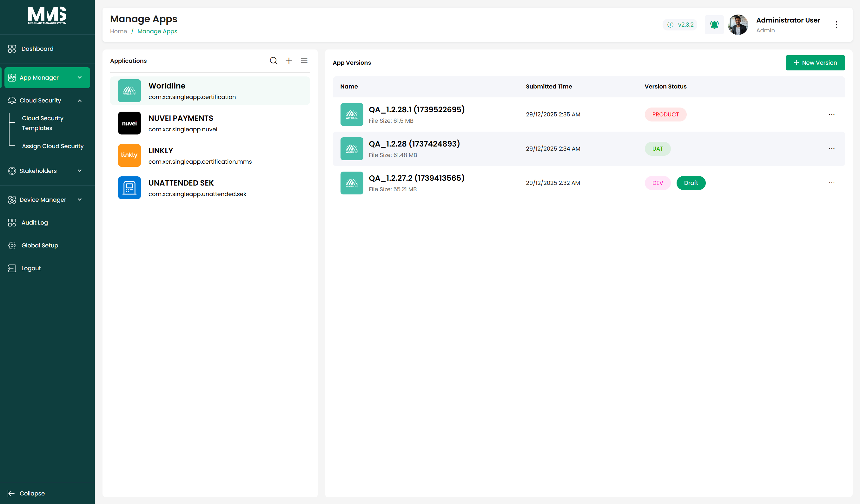This screenshot has height=504, width=860.
Task: Open applications list hamburger menu
Action: pyautogui.click(x=304, y=61)
